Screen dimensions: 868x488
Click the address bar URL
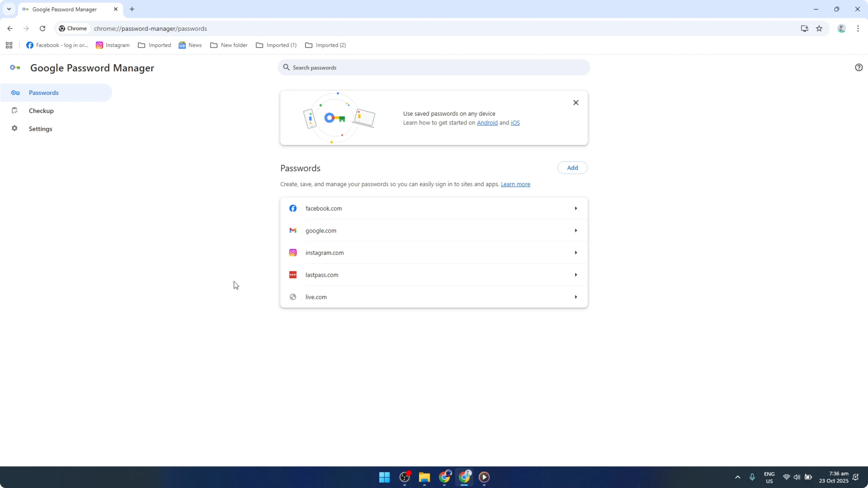(x=150, y=29)
